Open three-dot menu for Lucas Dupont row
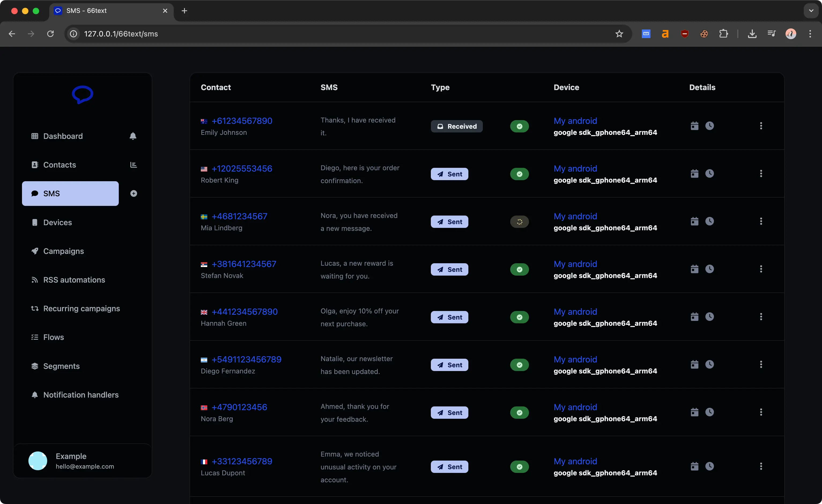Screen dimensions: 822x504 coord(761,466)
